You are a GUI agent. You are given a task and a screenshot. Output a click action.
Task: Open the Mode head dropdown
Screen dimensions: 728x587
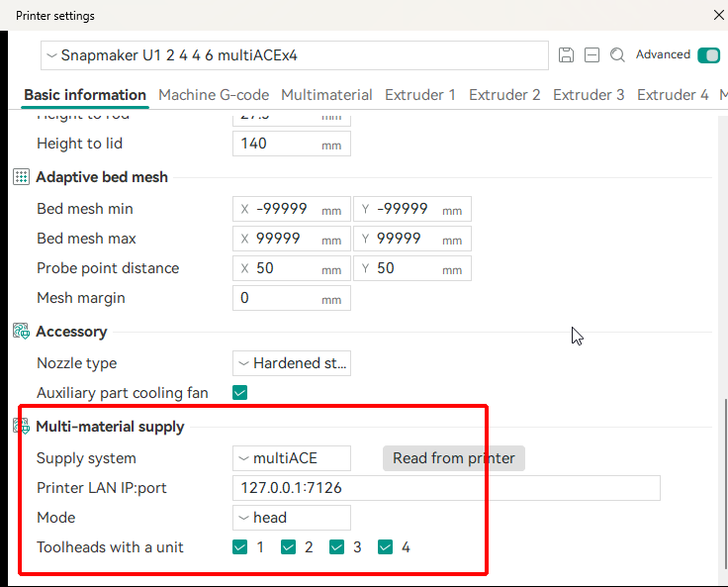tap(292, 518)
